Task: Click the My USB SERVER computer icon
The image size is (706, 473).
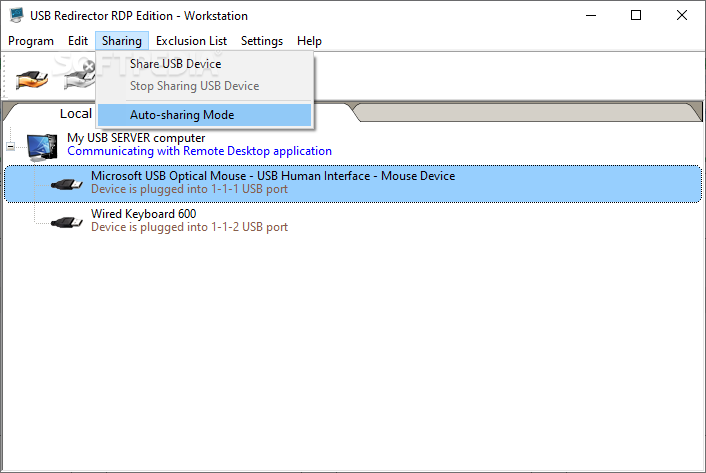Action: [42, 147]
